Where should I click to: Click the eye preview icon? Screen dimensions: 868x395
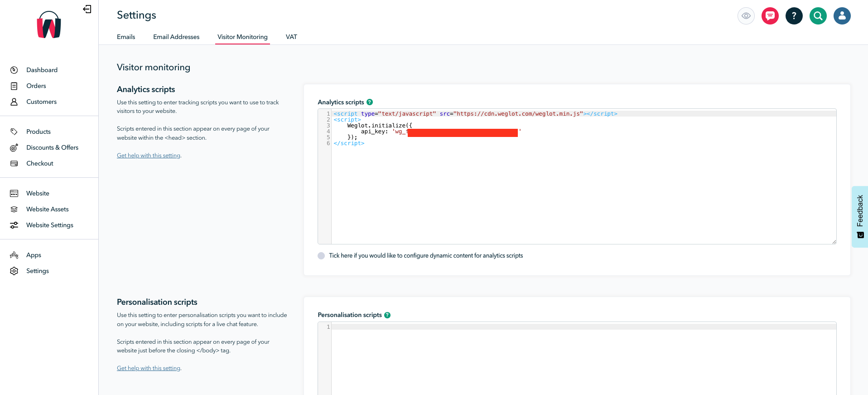click(x=746, y=16)
